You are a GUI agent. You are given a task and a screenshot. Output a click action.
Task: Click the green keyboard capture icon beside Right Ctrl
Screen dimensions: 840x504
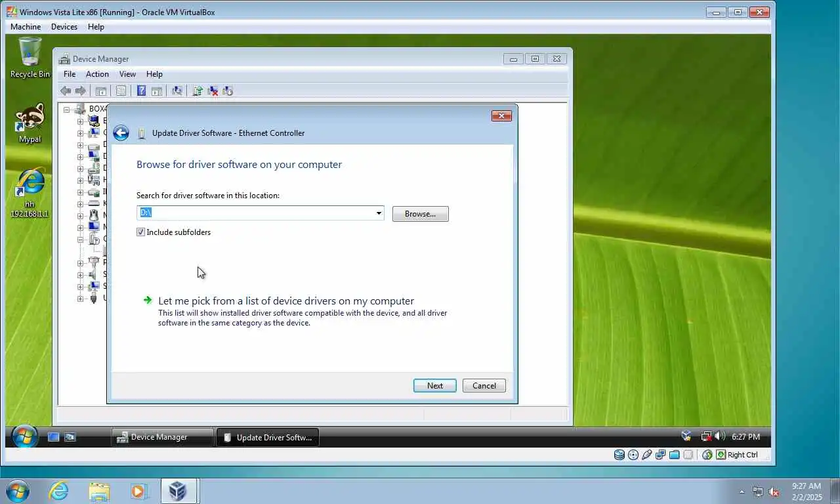pos(721,455)
